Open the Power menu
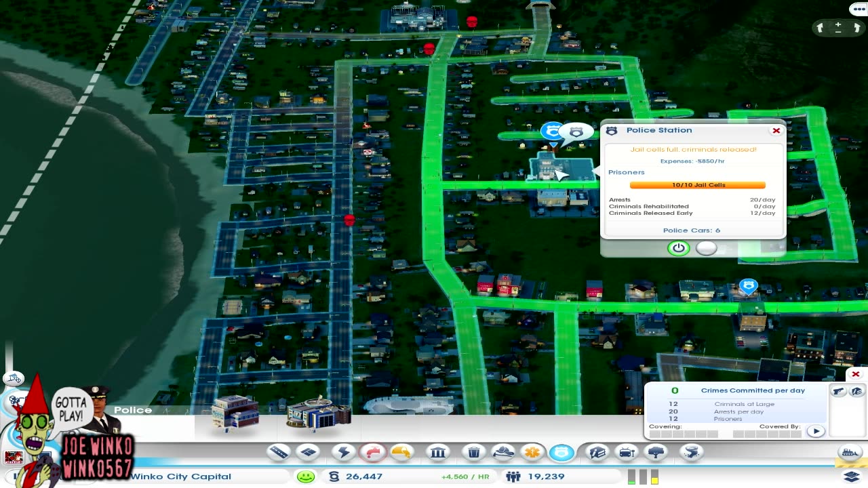The width and height of the screenshot is (868, 488). pos(344,452)
